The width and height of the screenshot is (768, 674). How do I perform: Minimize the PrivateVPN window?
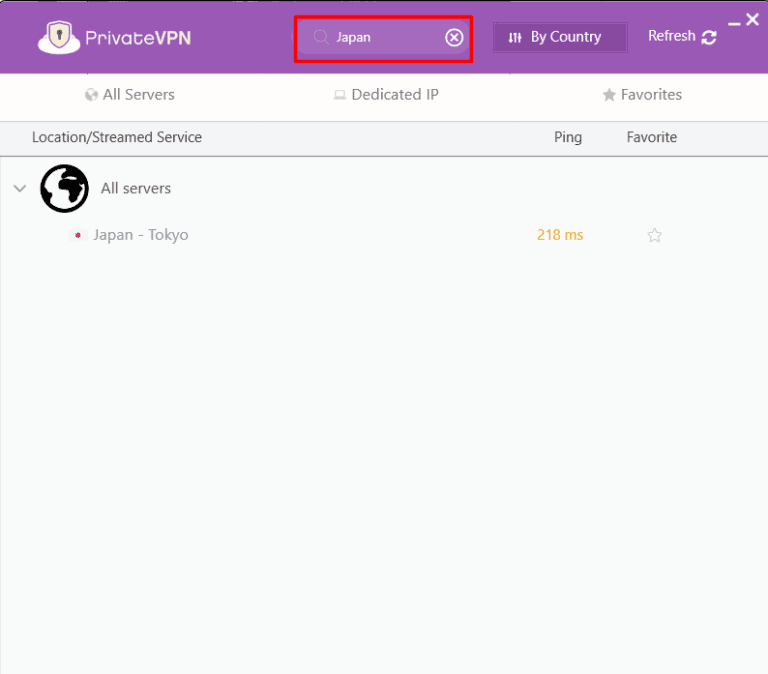734,23
